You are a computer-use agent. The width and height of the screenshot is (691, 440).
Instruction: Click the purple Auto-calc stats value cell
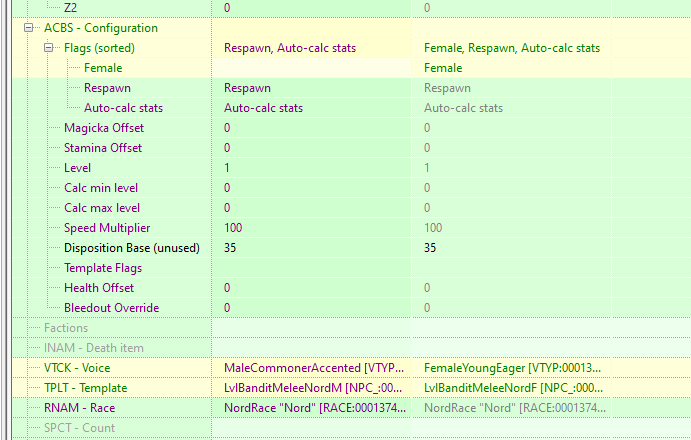pyautogui.click(x=264, y=108)
